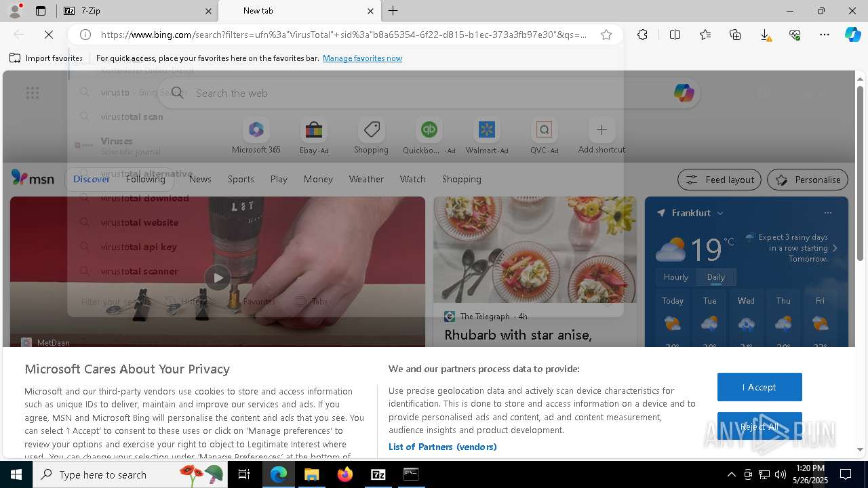Screen dimensions: 868x488
Task: Open the browser profile icon
Action: (14, 11)
